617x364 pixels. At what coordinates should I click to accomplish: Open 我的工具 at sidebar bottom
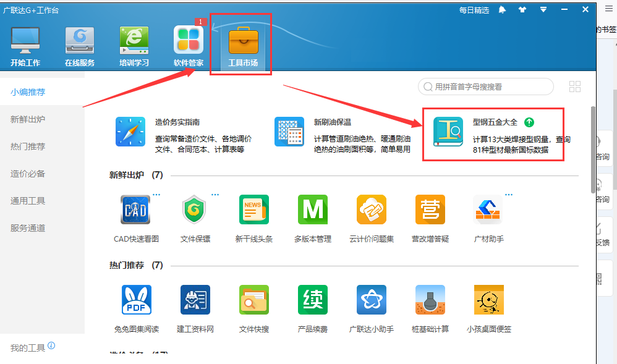[28, 348]
